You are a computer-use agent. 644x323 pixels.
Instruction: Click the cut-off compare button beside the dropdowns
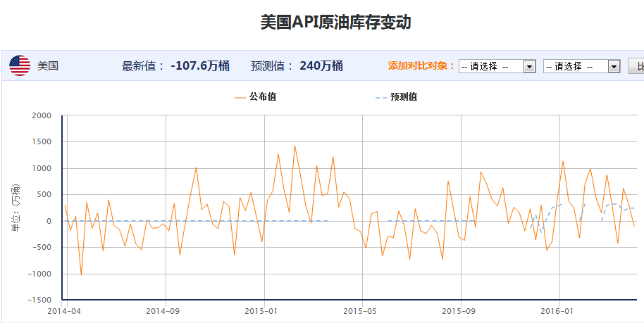click(636, 66)
